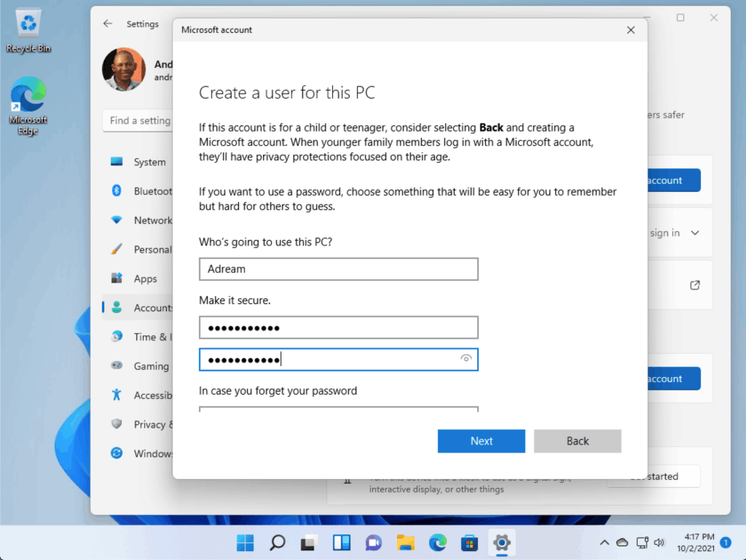Open the Recycle Bin desktop icon
The image size is (746, 560).
pos(29,30)
